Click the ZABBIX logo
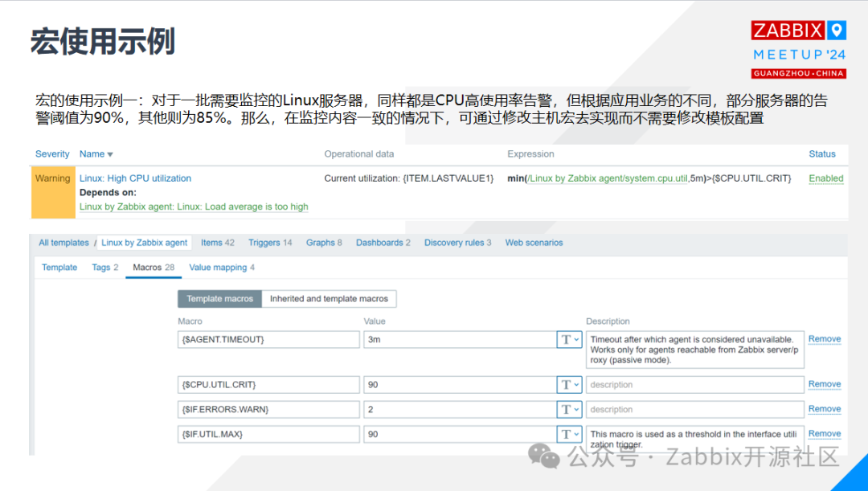Screen dimensions: 868x491 (788, 30)
